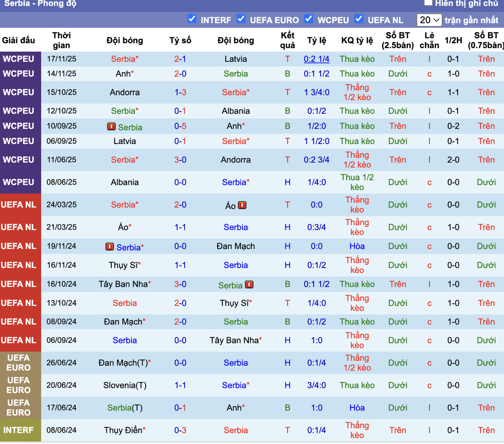This screenshot has width=504, height=444.
Task: Click red card icon in the 10/09/25 row
Action: click(111, 127)
